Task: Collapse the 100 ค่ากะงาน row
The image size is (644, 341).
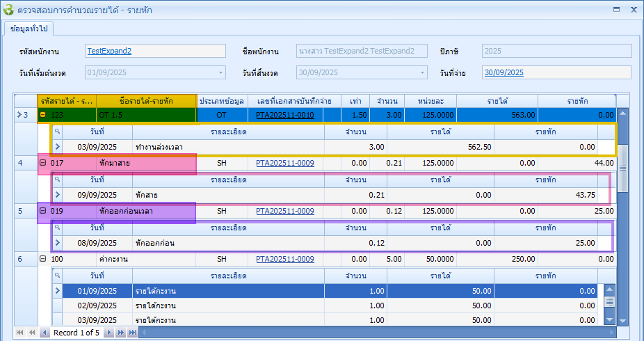Action: click(43, 259)
